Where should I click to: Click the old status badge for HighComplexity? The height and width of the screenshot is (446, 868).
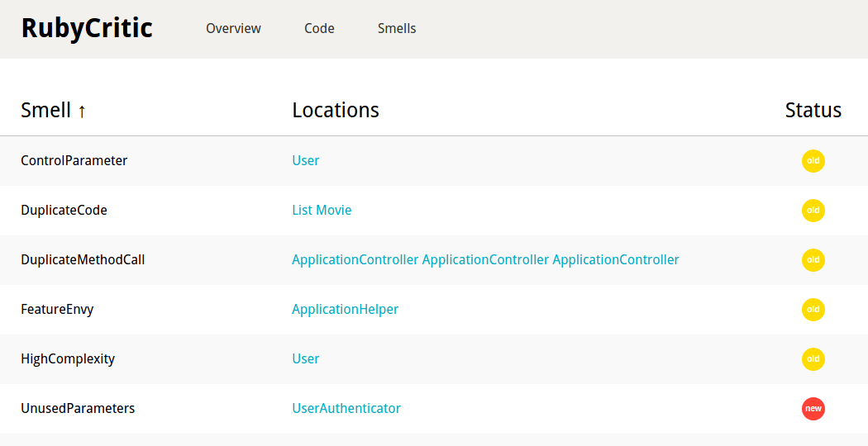[813, 359]
